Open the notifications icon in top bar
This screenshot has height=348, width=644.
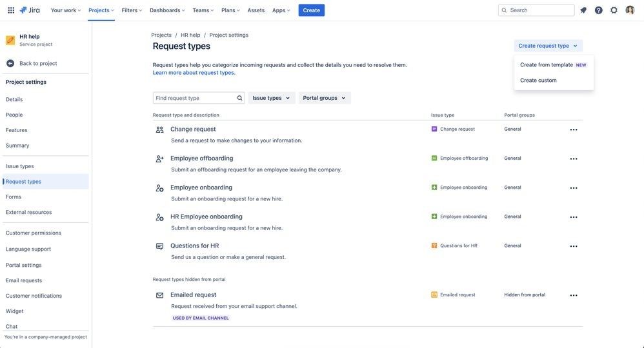pos(583,10)
